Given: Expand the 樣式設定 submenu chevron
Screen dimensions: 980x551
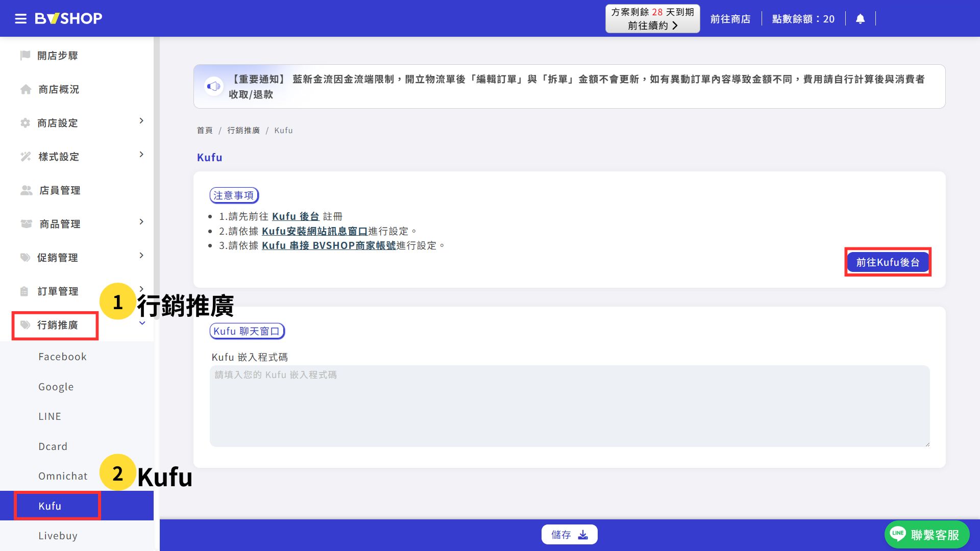Looking at the screenshot, I should click(x=141, y=155).
